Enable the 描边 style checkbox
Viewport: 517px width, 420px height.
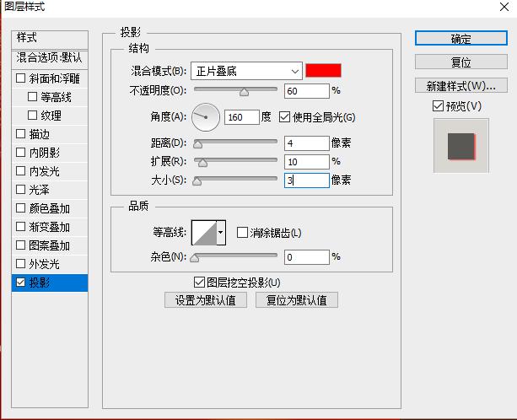pos(21,133)
